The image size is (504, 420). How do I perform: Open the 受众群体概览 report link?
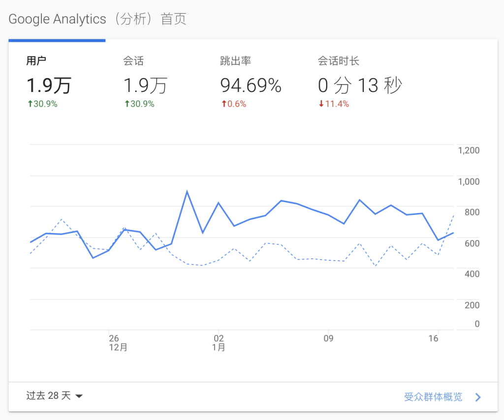tap(433, 397)
